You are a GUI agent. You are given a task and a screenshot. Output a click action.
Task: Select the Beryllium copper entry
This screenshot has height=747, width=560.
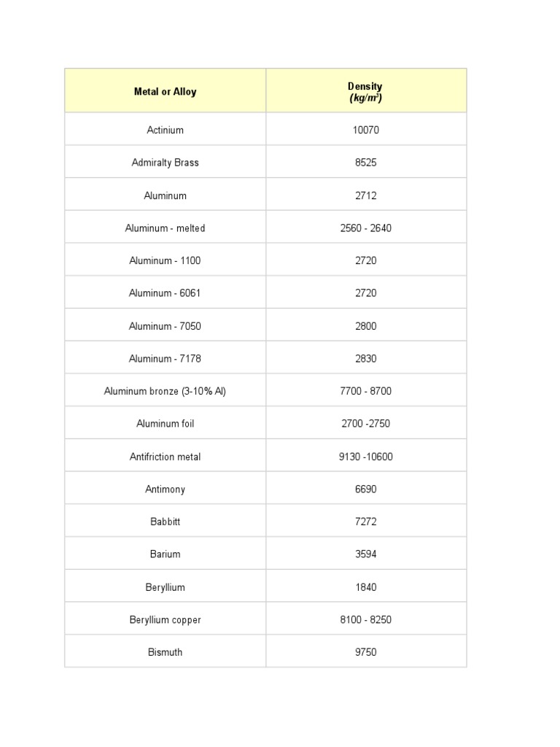[x=165, y=620]
